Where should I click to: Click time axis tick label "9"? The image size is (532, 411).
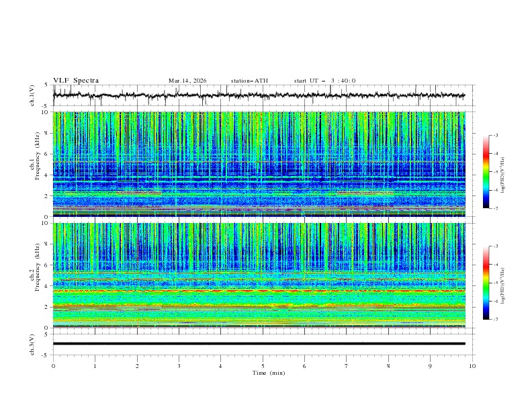pyautogui.click(x=430, y=366)
